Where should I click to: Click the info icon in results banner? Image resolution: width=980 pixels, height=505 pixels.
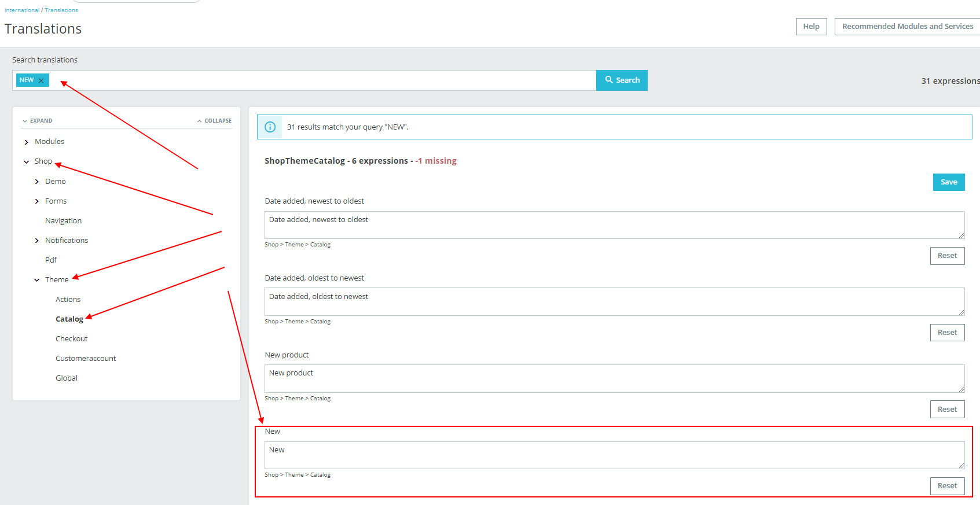pos(270,127)
